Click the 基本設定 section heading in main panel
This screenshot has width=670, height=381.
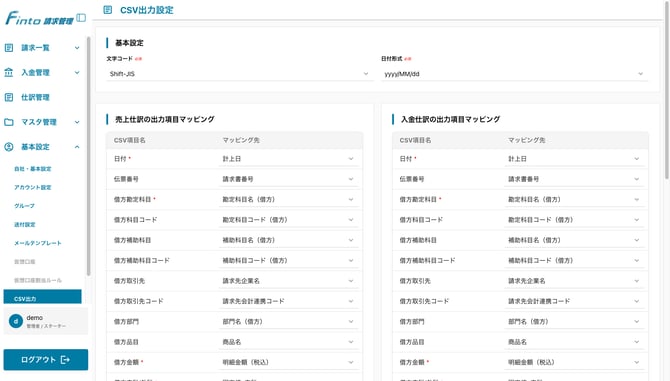[x=129, y=43]
